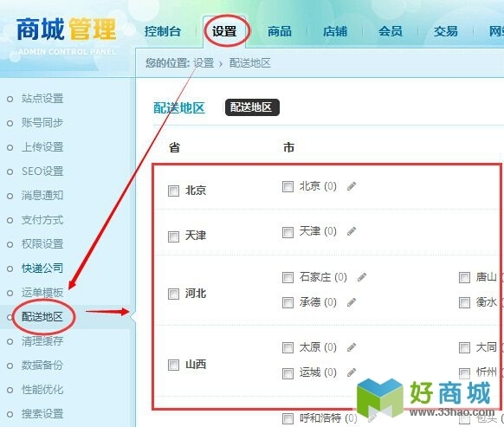
Task: Edit the 北京 city entry with pencil icon
Action: click(x=352, y=186)
